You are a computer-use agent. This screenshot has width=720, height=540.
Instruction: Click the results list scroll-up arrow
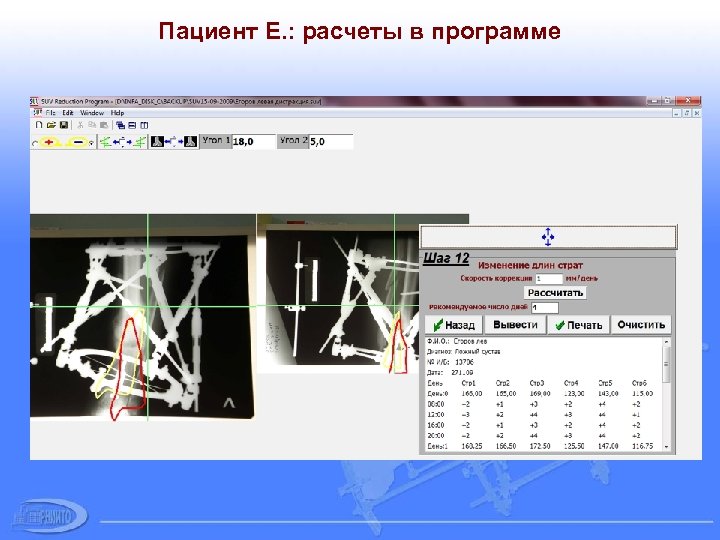[x=667, y=342]
